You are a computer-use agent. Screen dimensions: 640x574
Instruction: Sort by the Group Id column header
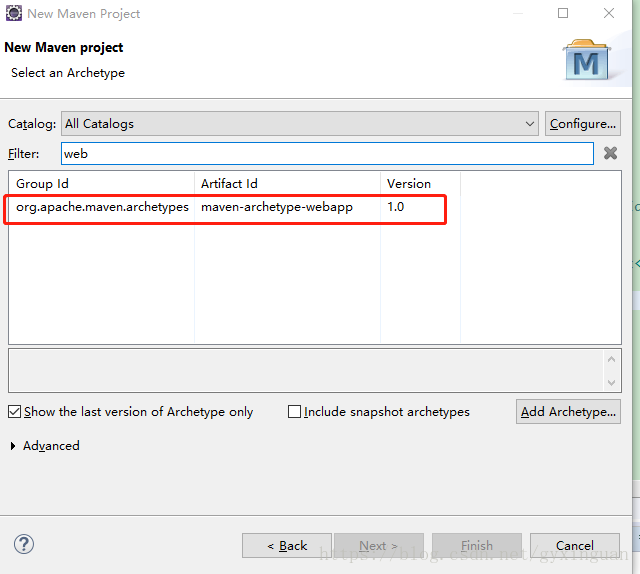click(101, 184)
